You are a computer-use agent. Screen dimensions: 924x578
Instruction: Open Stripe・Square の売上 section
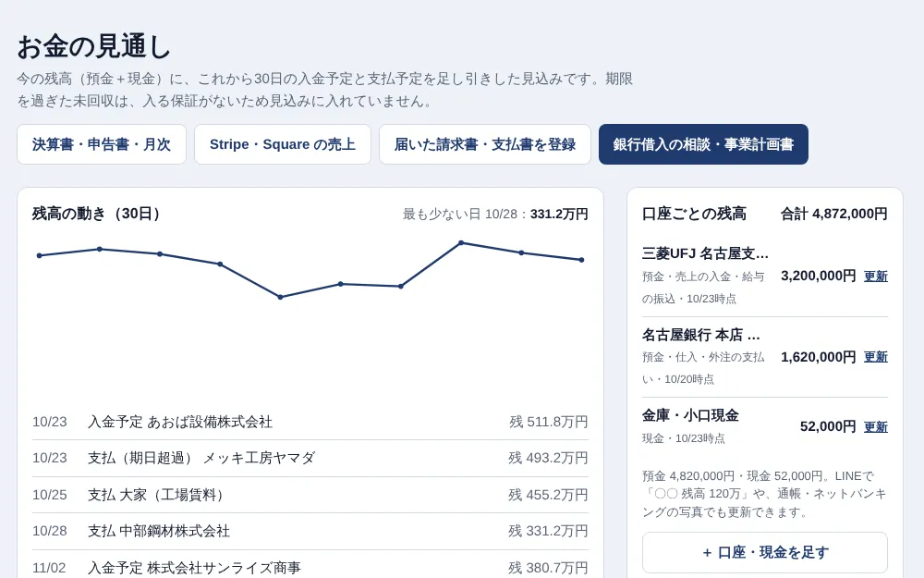tap(283, 144)
